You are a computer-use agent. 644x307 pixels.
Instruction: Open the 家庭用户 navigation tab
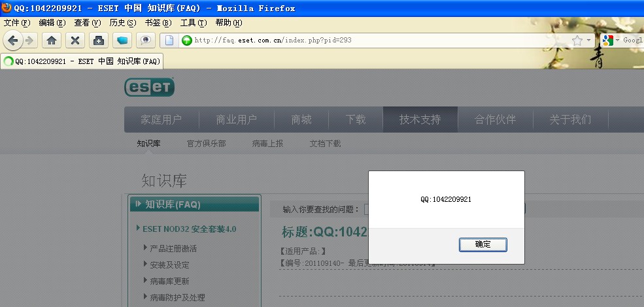point(161,120)
